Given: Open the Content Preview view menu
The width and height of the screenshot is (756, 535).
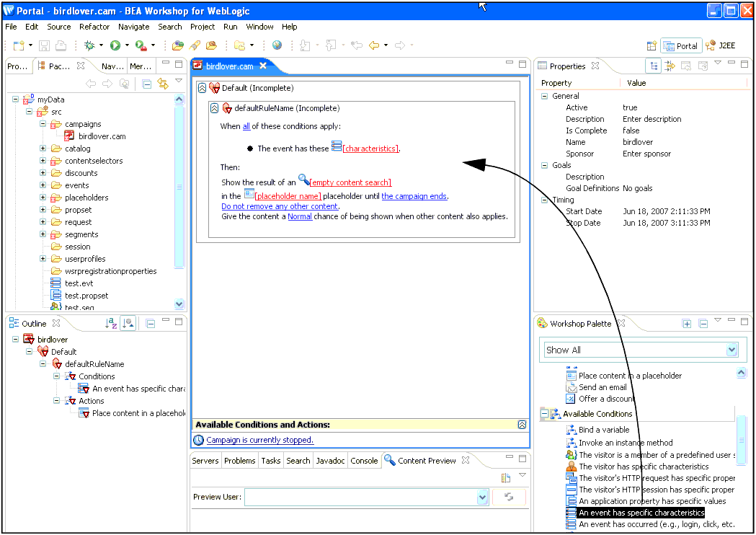Looking at the screenshot, I should point(522,475).
